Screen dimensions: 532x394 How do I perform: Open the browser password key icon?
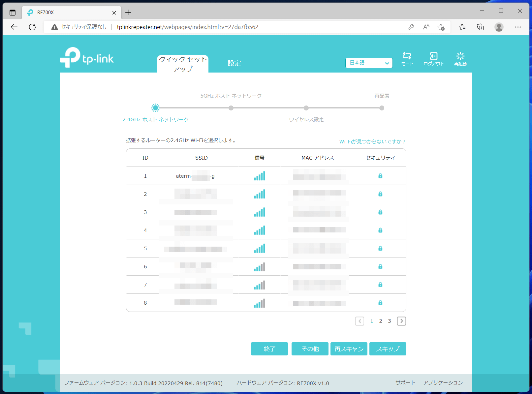pyautogui.click(x=411, y=27)
